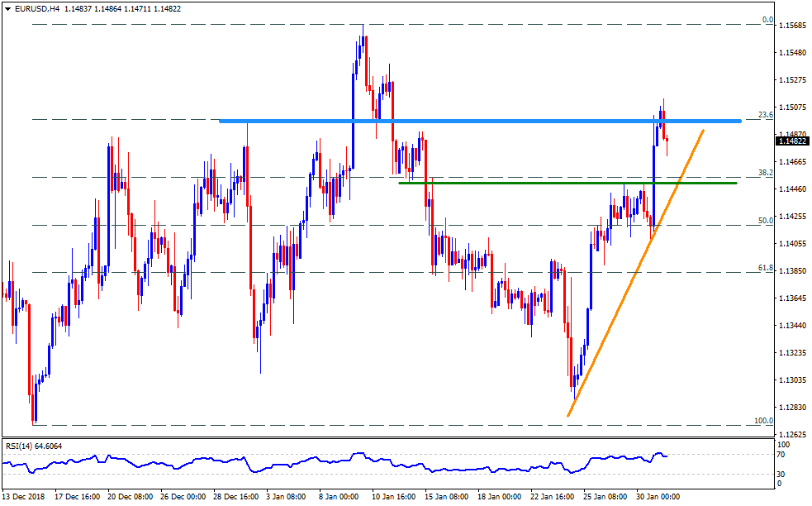812x506 pixels.
Task: Click the 0.0 Fibonacci level label
Action: pos(767,20)
